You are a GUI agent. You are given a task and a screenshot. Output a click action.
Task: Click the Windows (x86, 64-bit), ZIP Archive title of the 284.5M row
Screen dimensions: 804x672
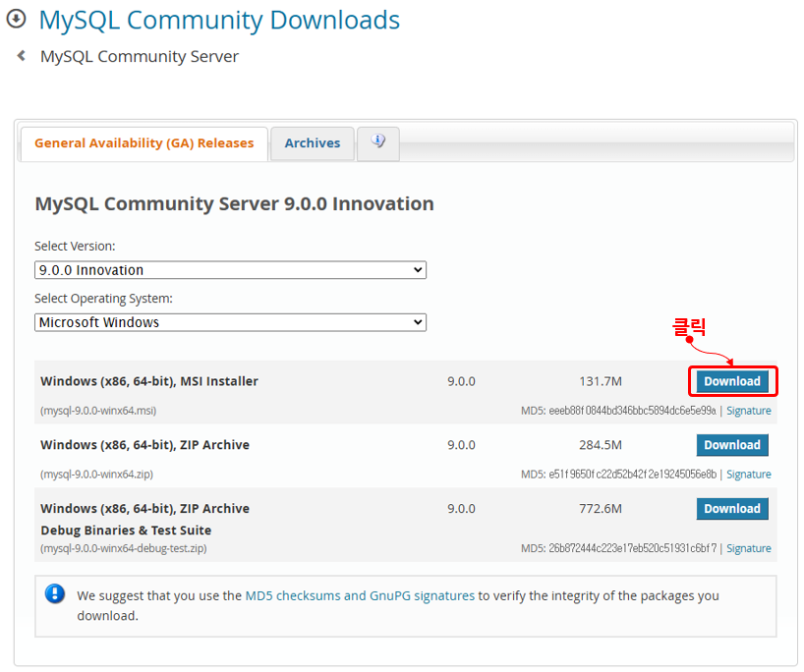[x=145, y=445]
